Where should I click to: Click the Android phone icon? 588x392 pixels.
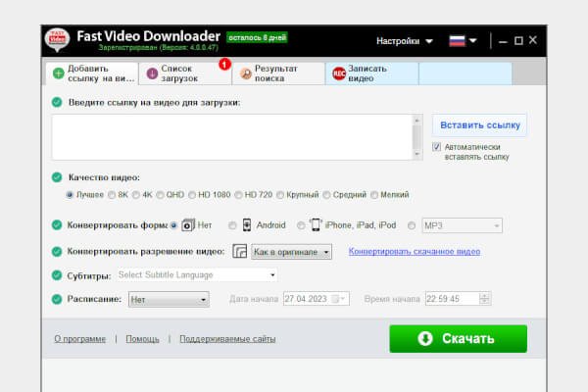(247, 225)
